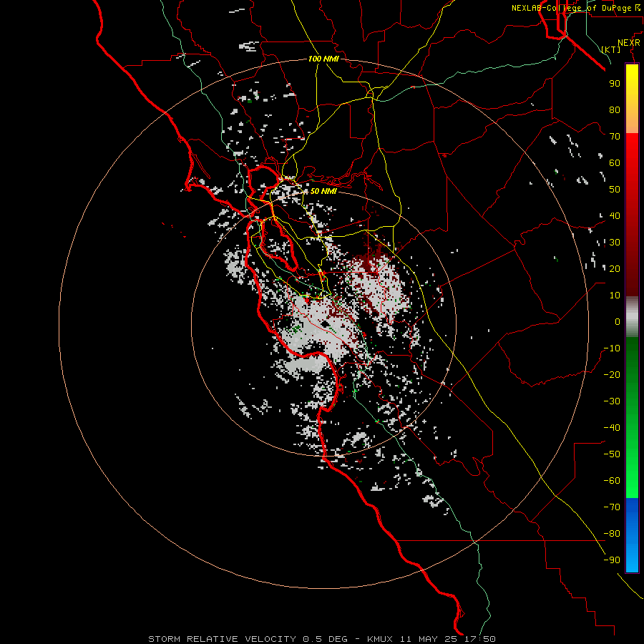
Task: Click the NEXR label at the top right
Action: pyautogui.click(x=629, y=43)
